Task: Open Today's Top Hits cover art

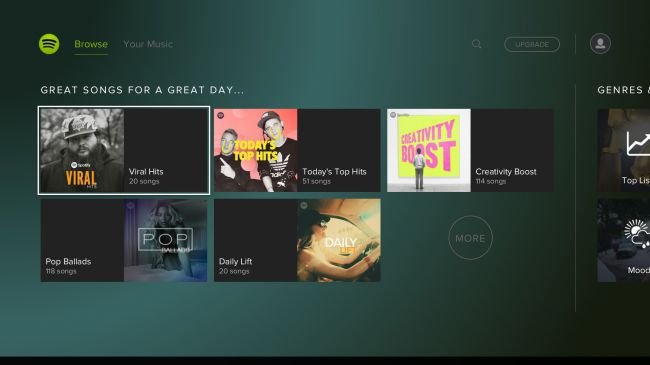Action: point(256,151)
